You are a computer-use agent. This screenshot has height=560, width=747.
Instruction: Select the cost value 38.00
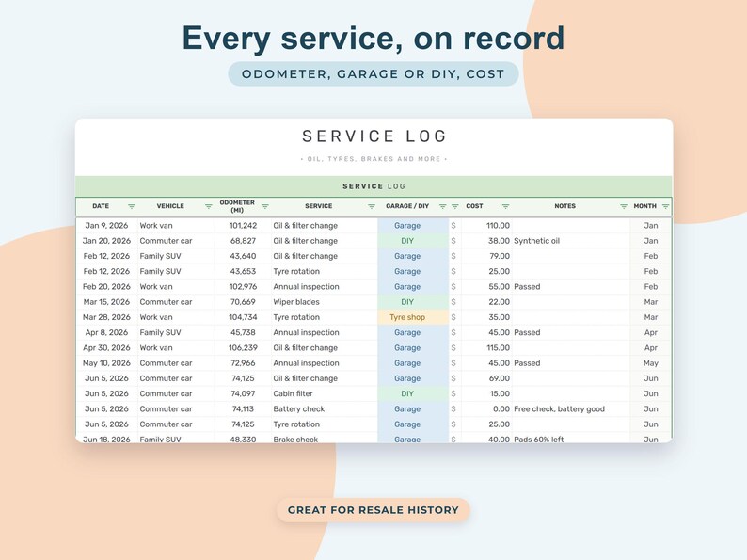click(x=499, y=241)
